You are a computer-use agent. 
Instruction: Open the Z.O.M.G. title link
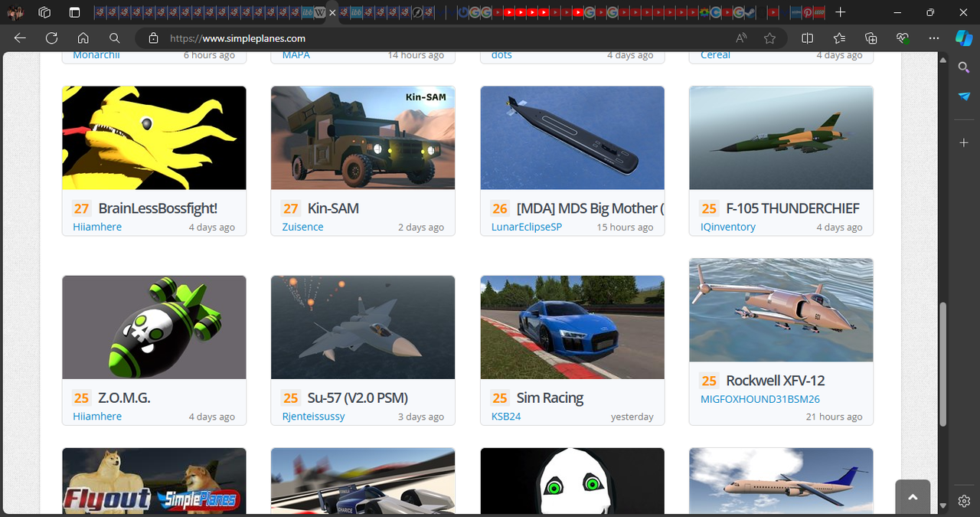pyautogui.click(x=124, y=398)
